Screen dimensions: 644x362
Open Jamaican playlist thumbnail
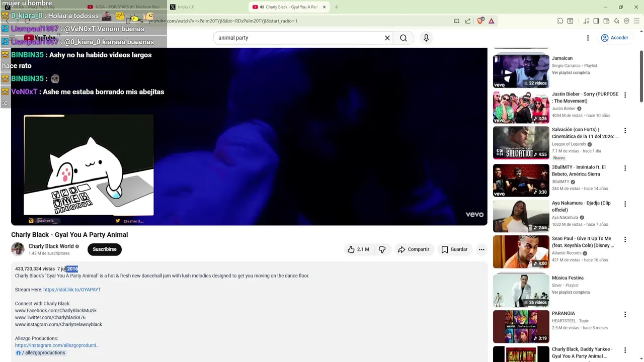pos(521,71)
